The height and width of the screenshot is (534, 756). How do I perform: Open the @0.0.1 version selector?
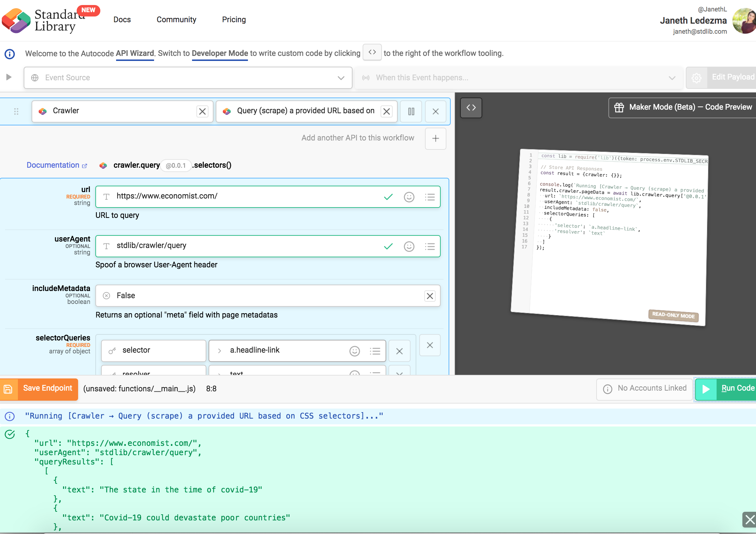(x=176, y=166)
